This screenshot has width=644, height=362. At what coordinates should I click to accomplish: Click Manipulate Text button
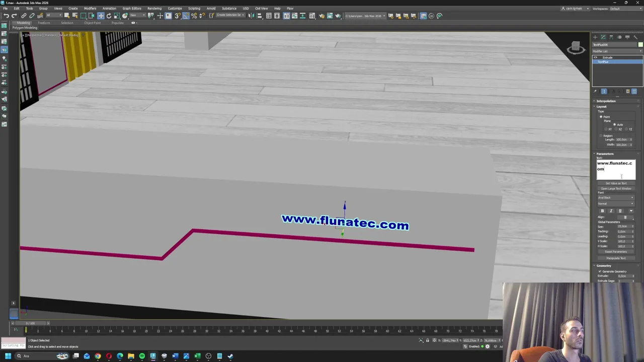click(616, 258)
